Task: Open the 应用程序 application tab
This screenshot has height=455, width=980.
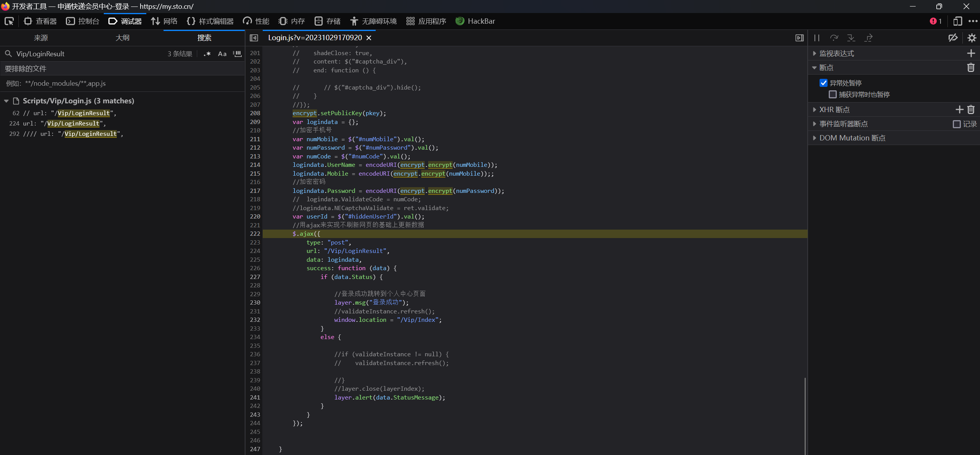Action: coord(426,21)
